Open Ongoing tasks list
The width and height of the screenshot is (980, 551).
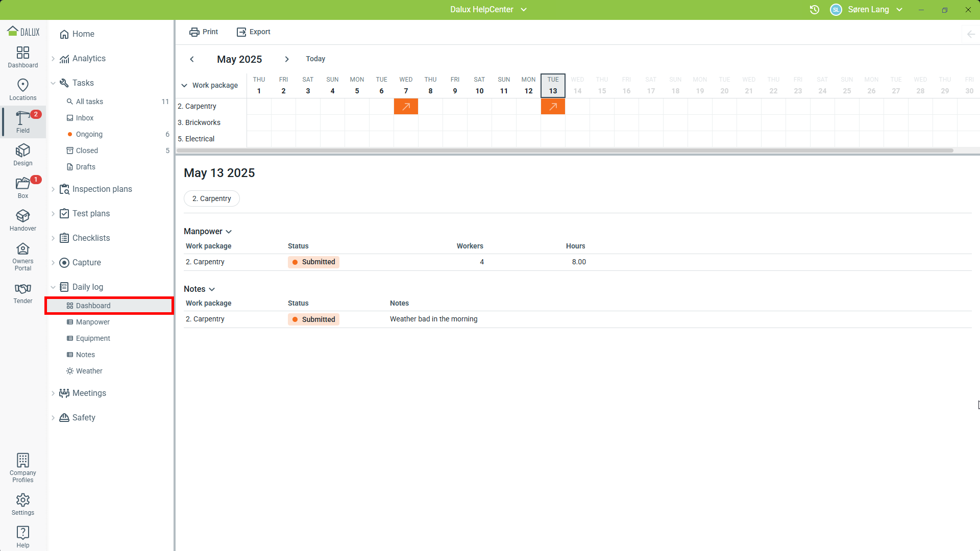[x=89, y=134]
